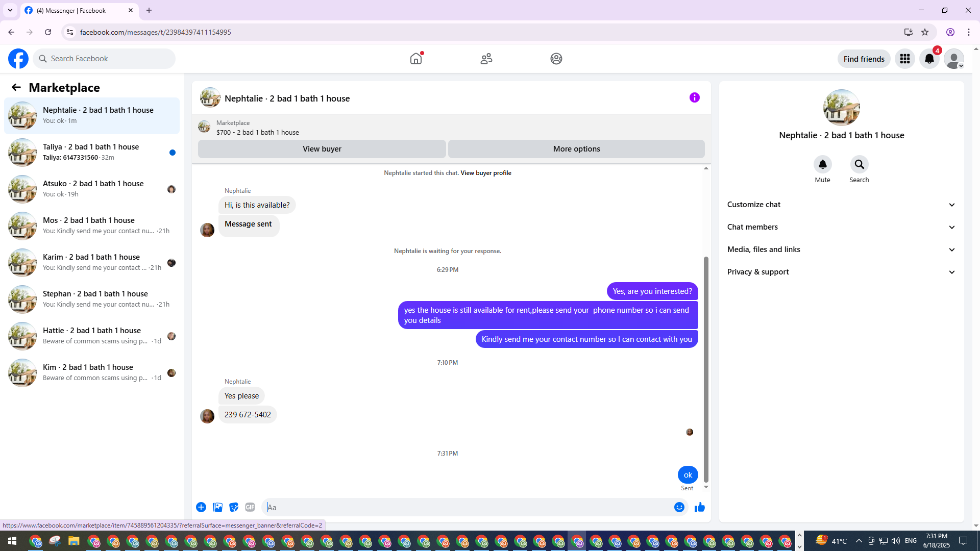This screenshot has height=551, width=980.
Task: Choose a GIF icon
Action: pyautogui.click(x=250, y=507)
